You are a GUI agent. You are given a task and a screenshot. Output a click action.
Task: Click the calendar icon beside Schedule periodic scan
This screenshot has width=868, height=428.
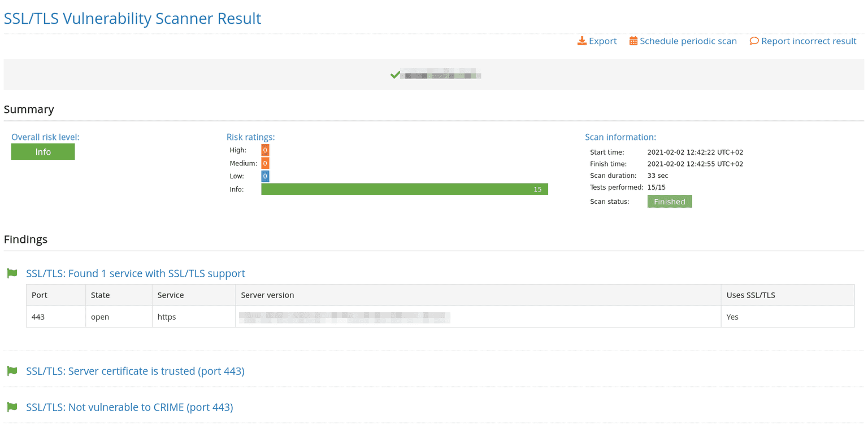633,41
